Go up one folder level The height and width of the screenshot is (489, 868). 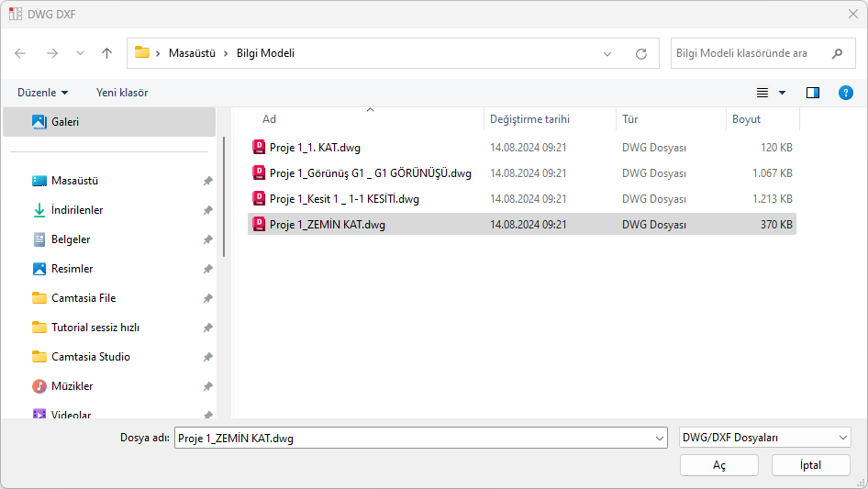tap(106, 53)
